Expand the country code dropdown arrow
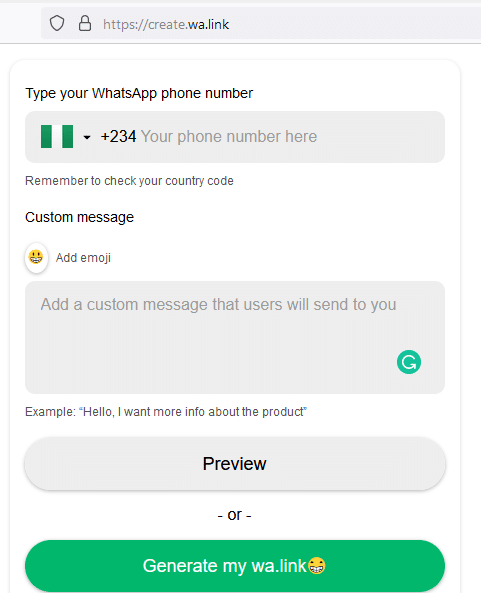 87,137
